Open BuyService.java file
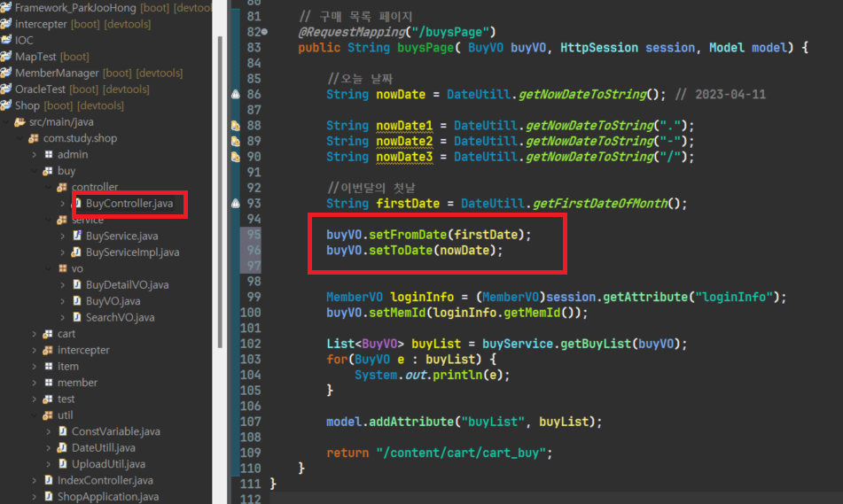Screen dimensions: 843x504 [121, 236]
